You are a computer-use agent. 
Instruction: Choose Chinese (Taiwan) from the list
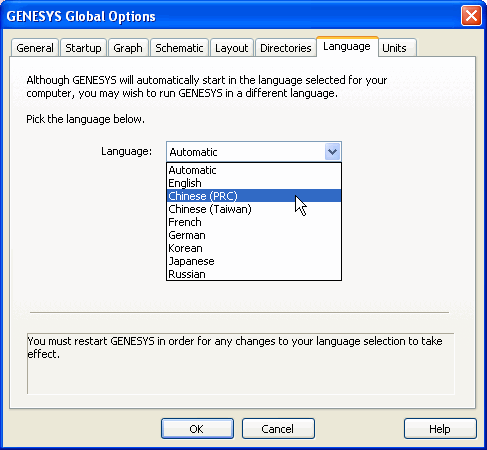[254, 209]
